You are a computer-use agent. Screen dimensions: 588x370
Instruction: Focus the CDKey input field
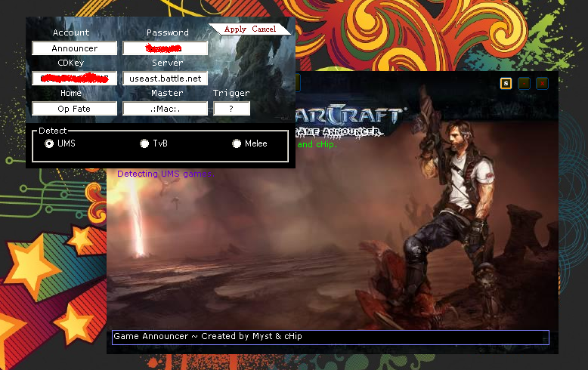(x=74, y=79)
